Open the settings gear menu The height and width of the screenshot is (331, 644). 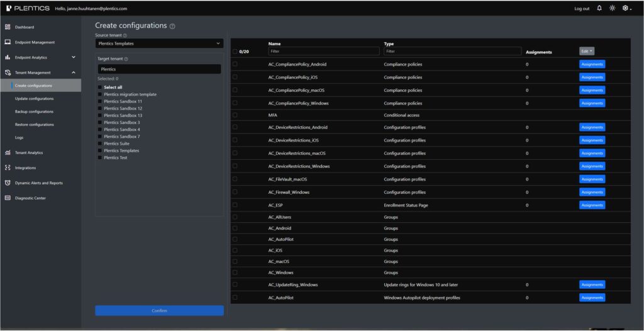pos(626,8)
